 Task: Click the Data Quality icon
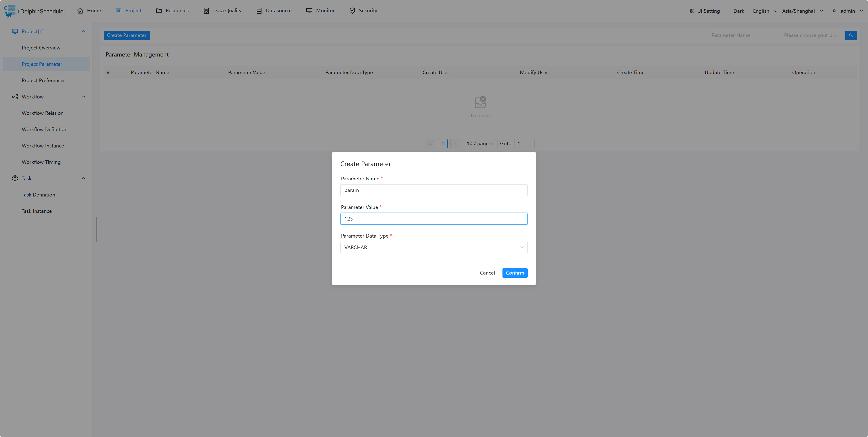tap(206, 11)
